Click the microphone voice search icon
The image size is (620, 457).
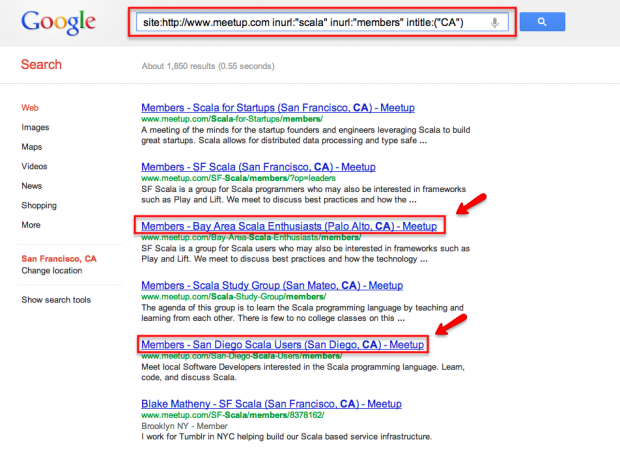click(494, 23)
